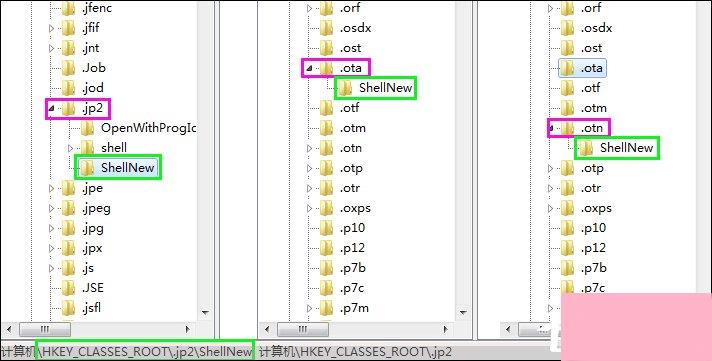
Task: Expand the .jfif registry key
Action: (51, 28)
